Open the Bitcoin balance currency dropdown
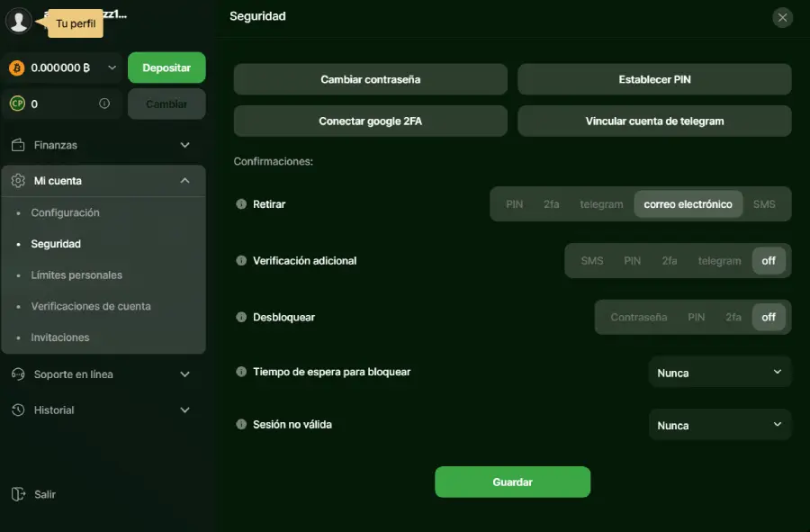 pyautogui.click(x=112, y=68)
